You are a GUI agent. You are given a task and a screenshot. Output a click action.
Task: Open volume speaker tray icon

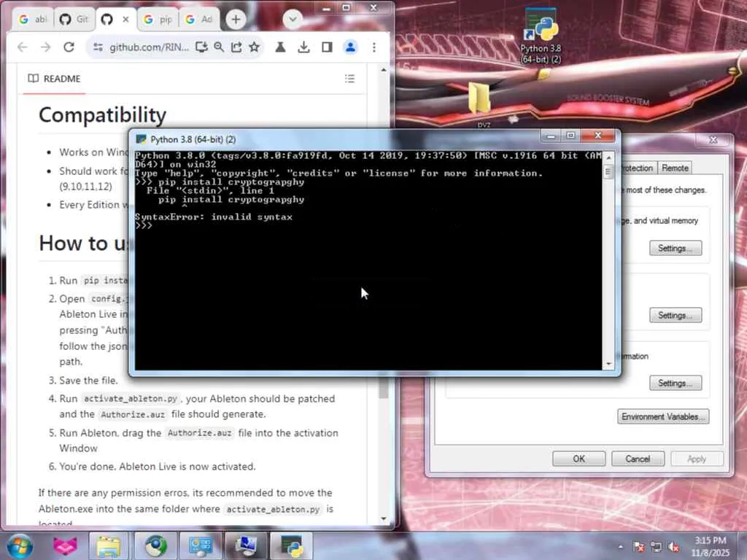tap(673, 547)
